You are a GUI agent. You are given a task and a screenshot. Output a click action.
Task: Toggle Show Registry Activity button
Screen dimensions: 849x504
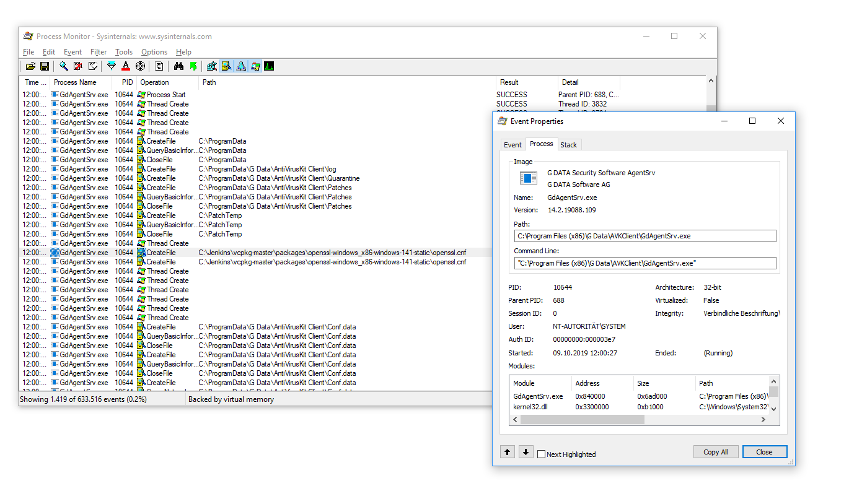point(212,66)
